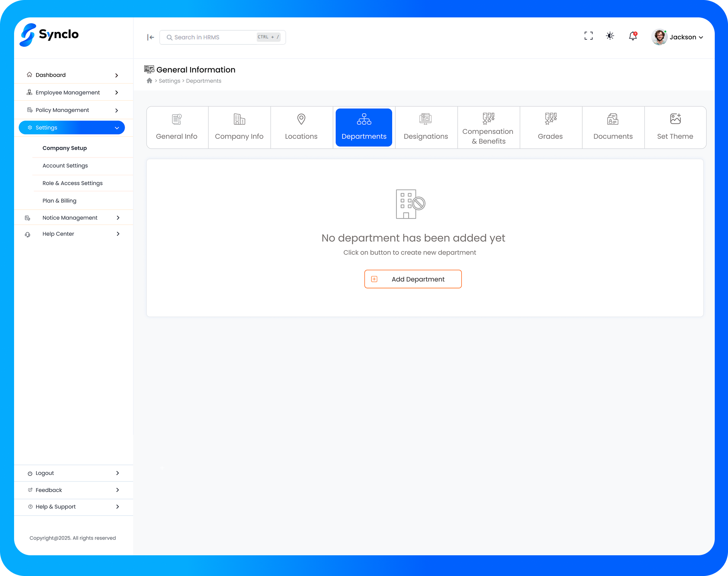Open Compensation & Benefits tab icon
This screenshot has height=576, width=728.
[x=488, y=119]
